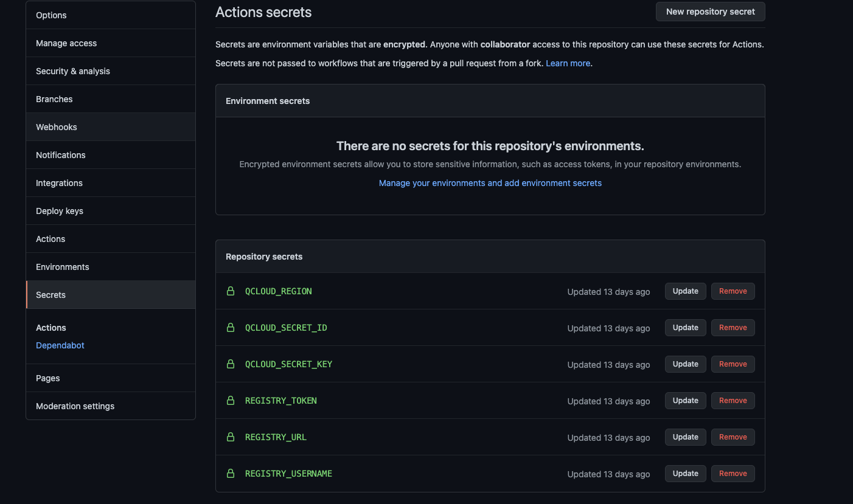Viewport: 853px width, 504px height.
Task: Open Moderation settings in sidebar
Action: point(75,406)
